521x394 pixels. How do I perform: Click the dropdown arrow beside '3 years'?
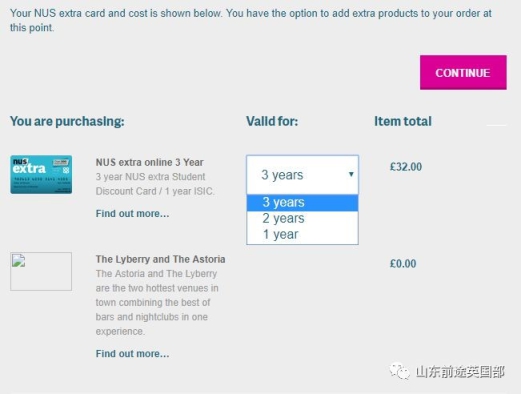[351, 174]
